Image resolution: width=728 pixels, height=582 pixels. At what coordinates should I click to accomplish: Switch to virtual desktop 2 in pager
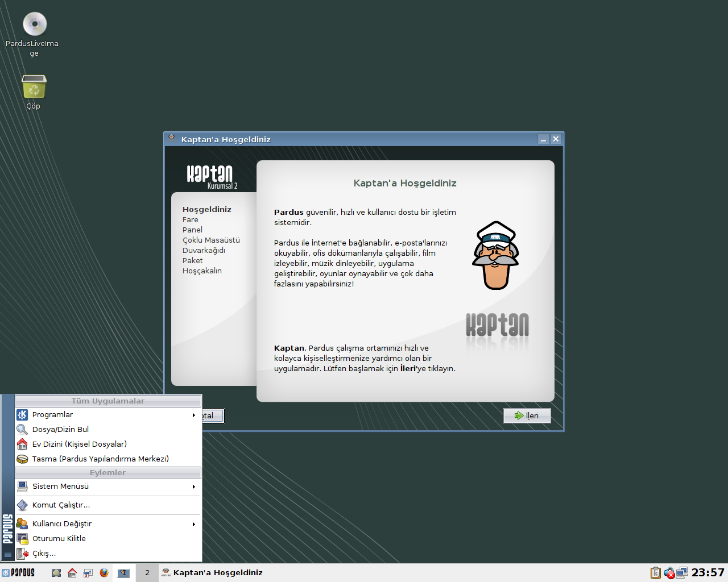click(x=147, y=573)
